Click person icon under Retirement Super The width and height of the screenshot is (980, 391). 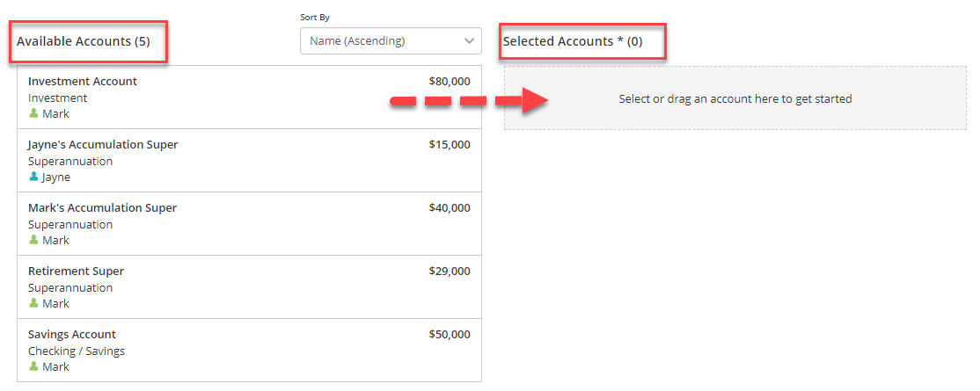coord(33,303)
